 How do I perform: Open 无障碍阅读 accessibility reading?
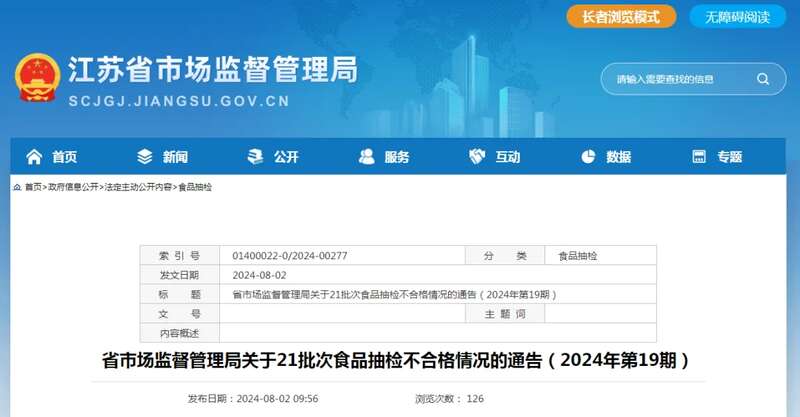coord(737,17)
